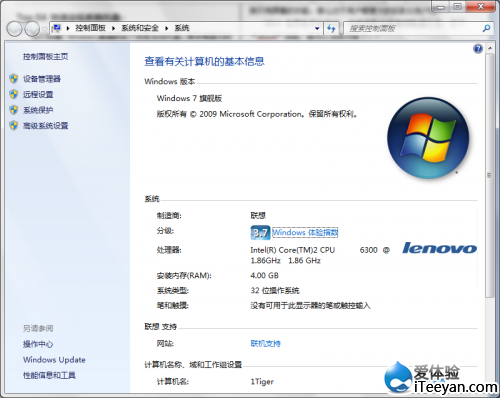
Task: Focus the 搜索控制面板 search box
Action: pos(413,29)
